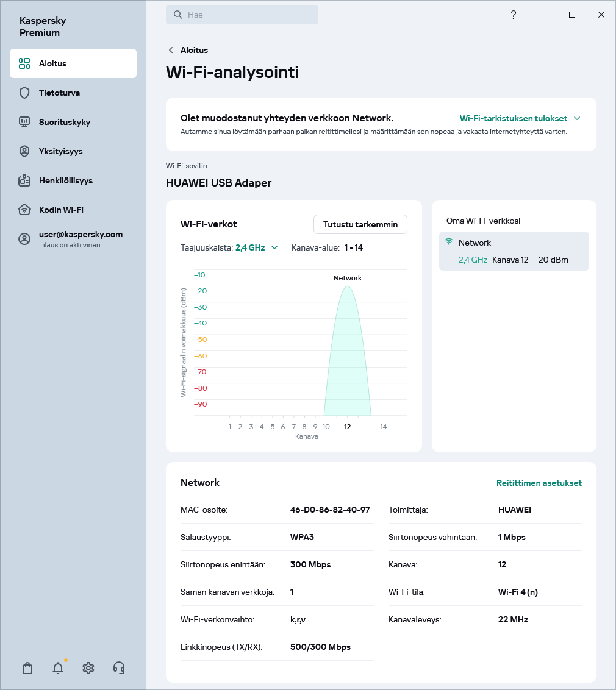Click the Wi-Fi signal icon beside Network
The width and height of the screenshot is (616, 690).
pos(449,241)
